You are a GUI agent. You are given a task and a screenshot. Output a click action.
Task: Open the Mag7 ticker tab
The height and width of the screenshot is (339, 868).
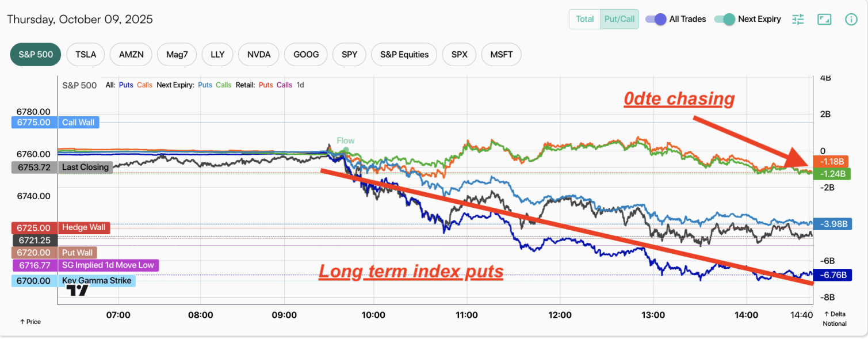tap(177, 55)
